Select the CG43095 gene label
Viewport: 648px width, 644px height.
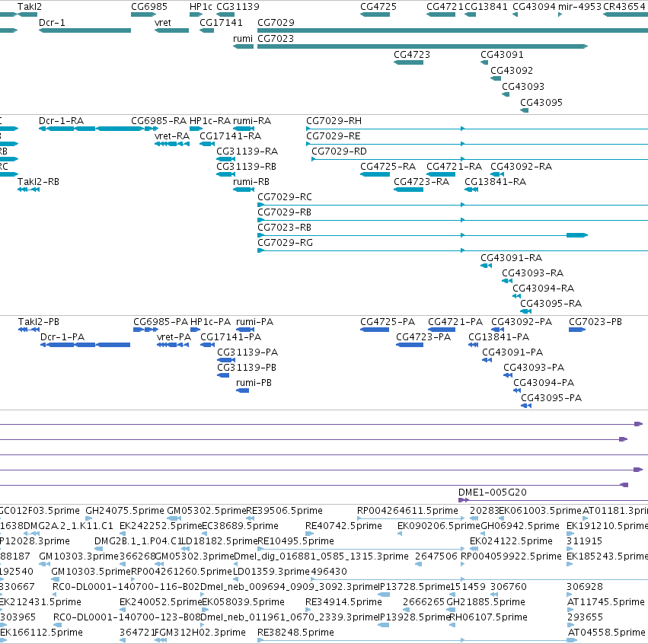[x=541, y=103]
